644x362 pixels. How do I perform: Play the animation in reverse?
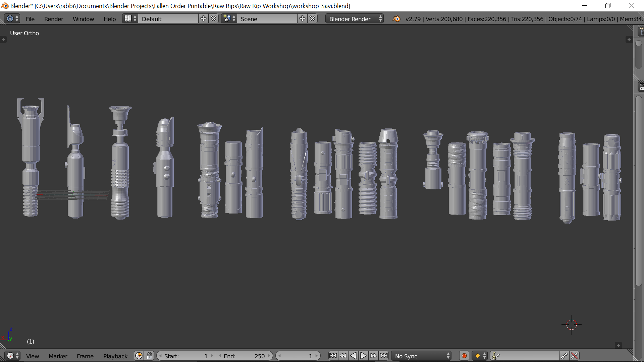click(353, 356)
